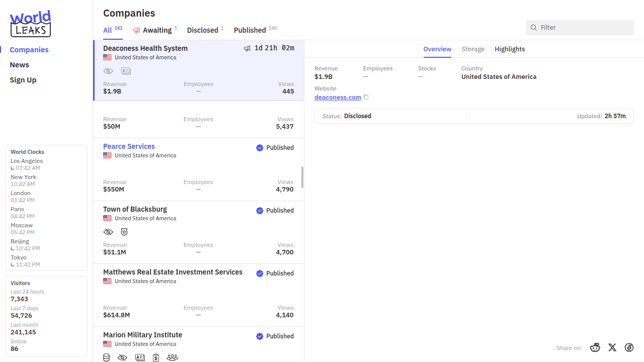The image size is (644, 362).
Task: Click the Facebook share icon
Action: coord(629,347)
